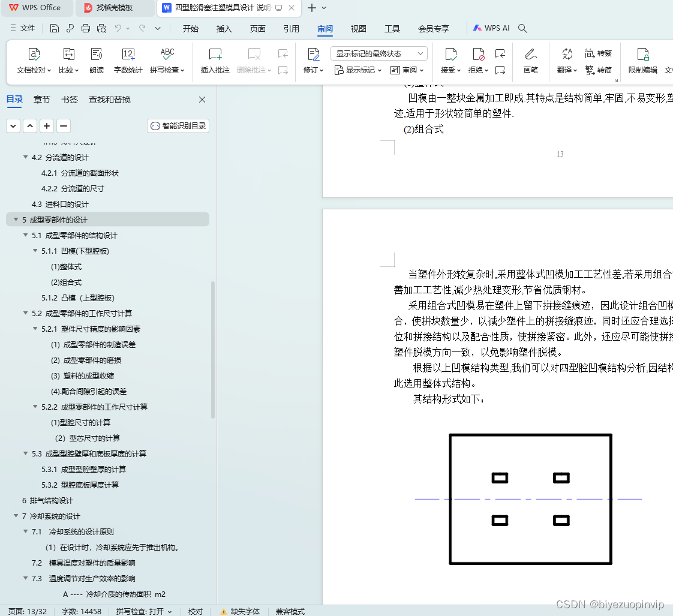673x616 pixels.
Task: Click the undo arrow icon
Action: click(x=118, y=28)
